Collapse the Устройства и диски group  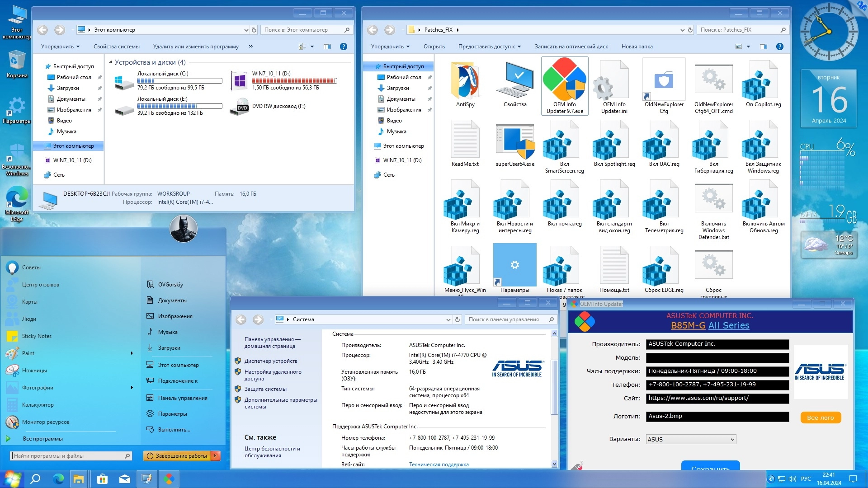pyautogui.click(x=110, y=62)
